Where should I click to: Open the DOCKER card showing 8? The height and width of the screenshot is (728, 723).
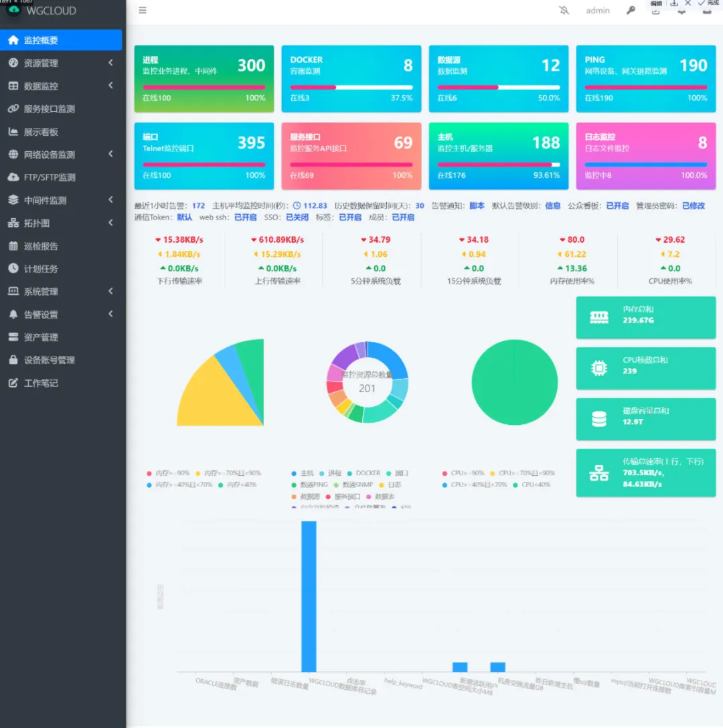point(351,78)
